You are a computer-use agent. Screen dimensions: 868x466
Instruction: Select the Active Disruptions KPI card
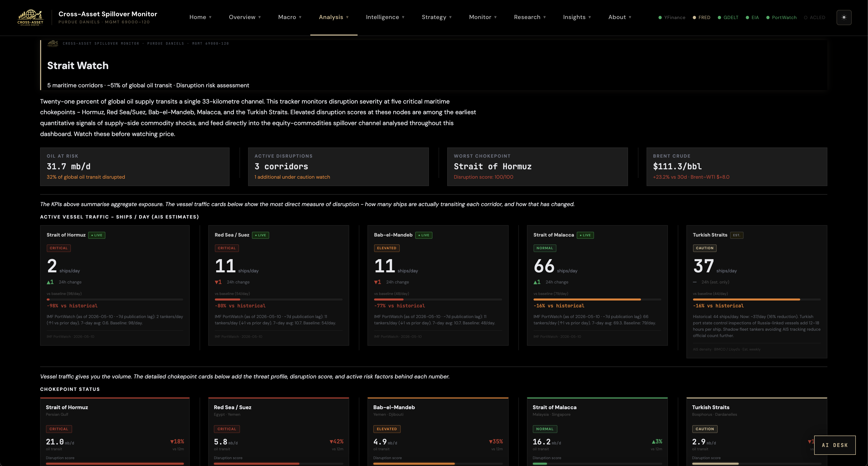[338, 167]
